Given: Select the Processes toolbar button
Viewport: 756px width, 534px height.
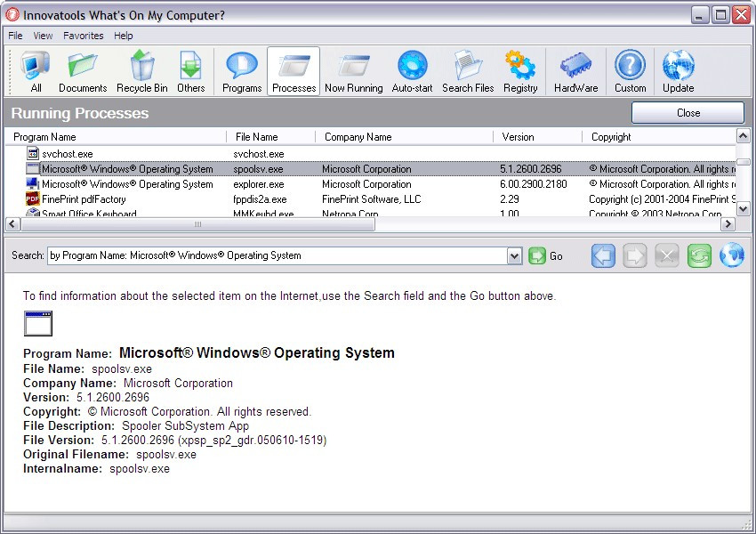Looking at the screenshot, I should [x=294, y=71].
